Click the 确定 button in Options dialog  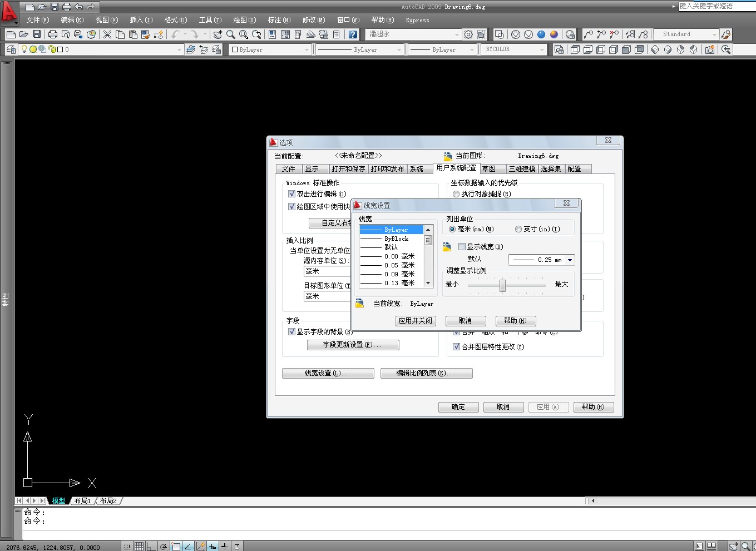[458, 407]
